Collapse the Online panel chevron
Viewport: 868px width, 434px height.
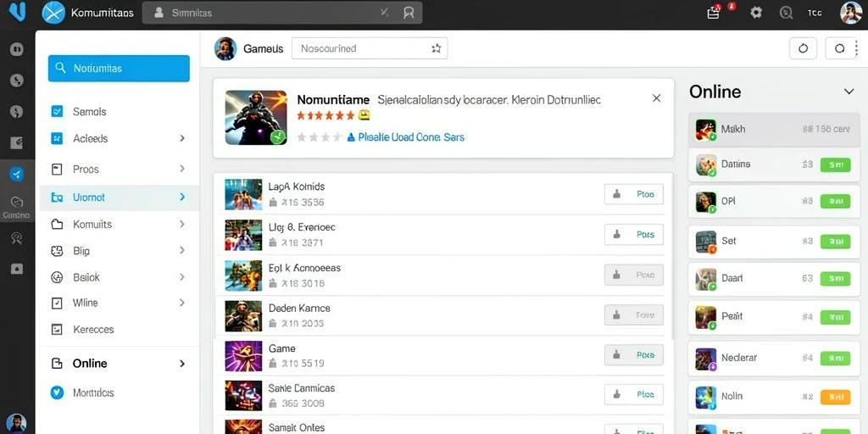[x=849, y=92]
